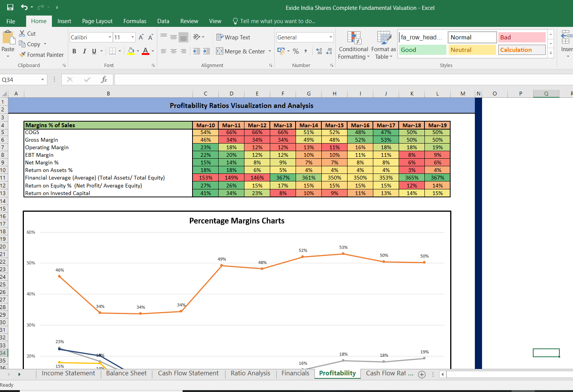
Task: Middle align cell contents
Action: 173,37
